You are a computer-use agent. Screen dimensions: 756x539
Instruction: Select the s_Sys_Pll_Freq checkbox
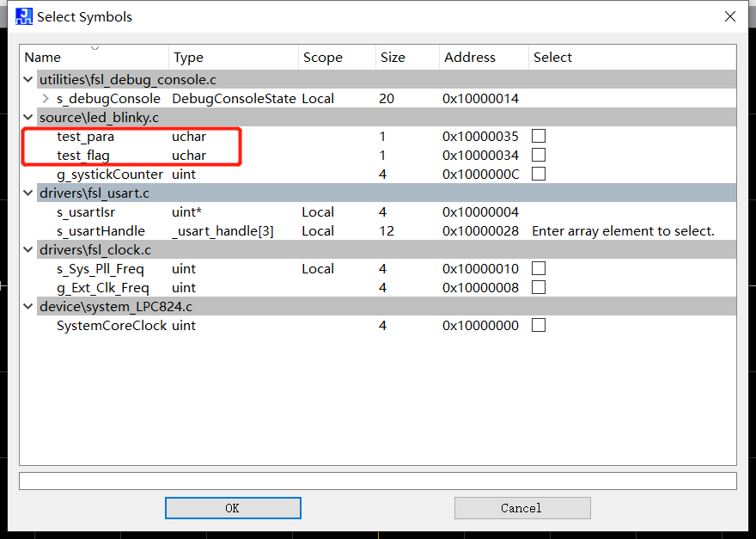click(x=539, y=268)
